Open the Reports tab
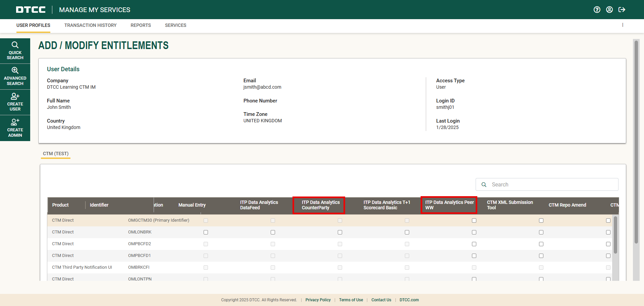Viewport: 644px width, 306px height. (141, 25)
